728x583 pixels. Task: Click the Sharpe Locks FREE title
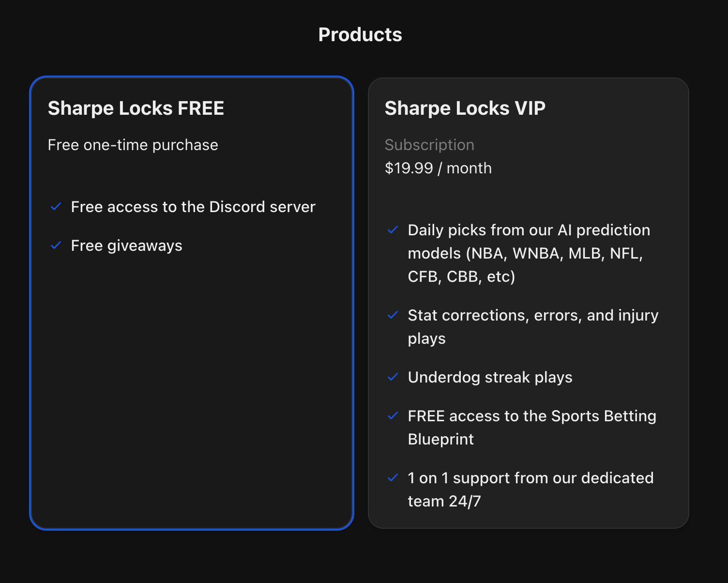(136, 108)
